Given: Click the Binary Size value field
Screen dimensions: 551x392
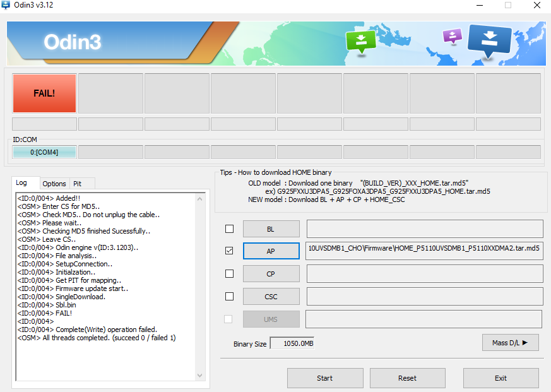Looking at the screenshot, I should click(292, 343).
